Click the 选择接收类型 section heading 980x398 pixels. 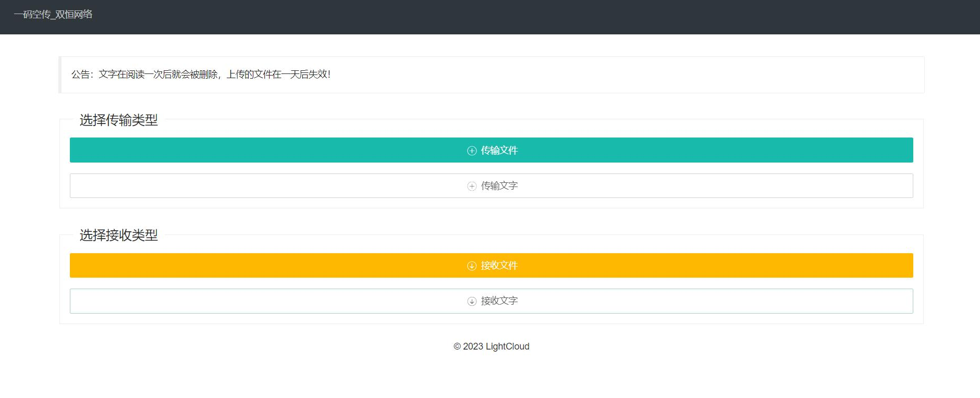pos(118,235)
